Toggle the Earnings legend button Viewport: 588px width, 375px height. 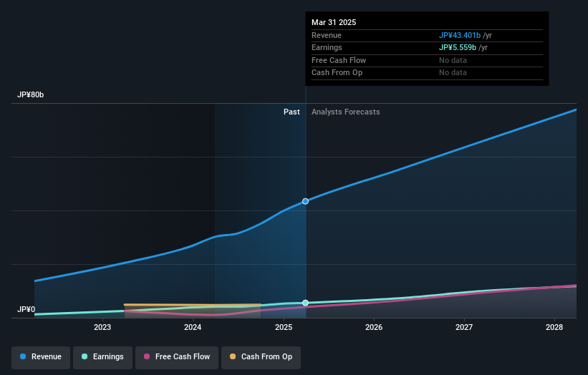tap(102, 357)
